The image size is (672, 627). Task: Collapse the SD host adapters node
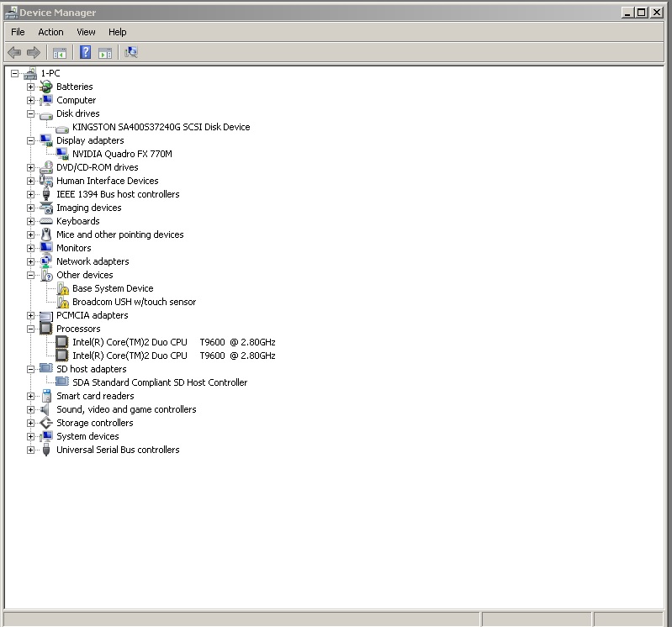pos(30,369)
